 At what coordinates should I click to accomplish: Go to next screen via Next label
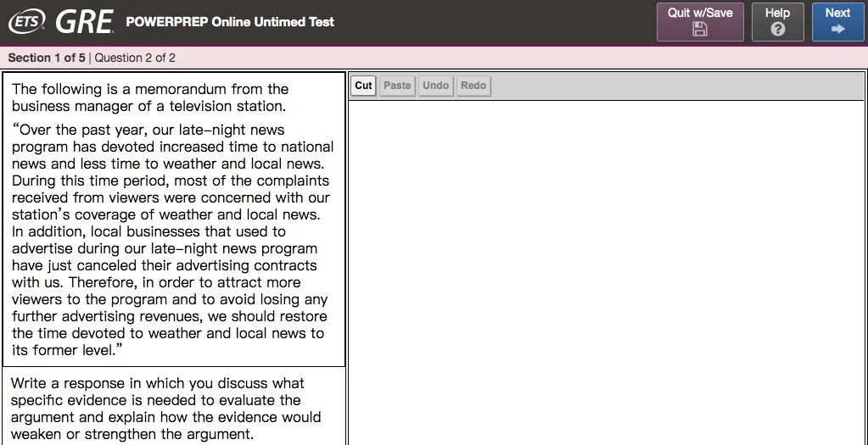pyautogui.click(x=837, y=13)
